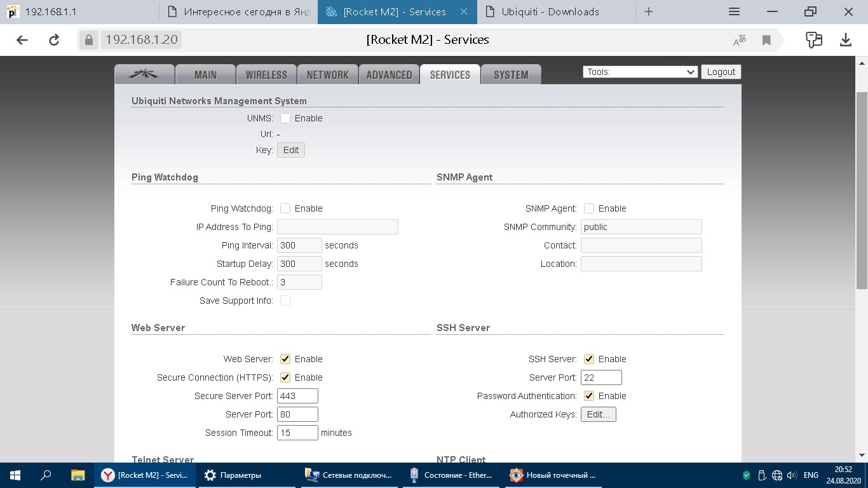The height and width of the screenshot is (488, 868).
Task: Enable the UNMS checkbox
Action: [x=285, y=118]
